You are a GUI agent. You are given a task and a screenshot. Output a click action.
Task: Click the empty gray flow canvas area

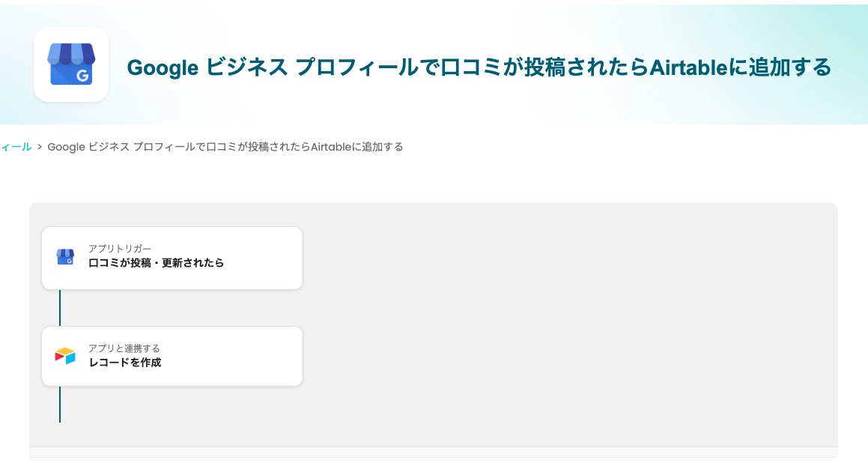tap(569, 322)
